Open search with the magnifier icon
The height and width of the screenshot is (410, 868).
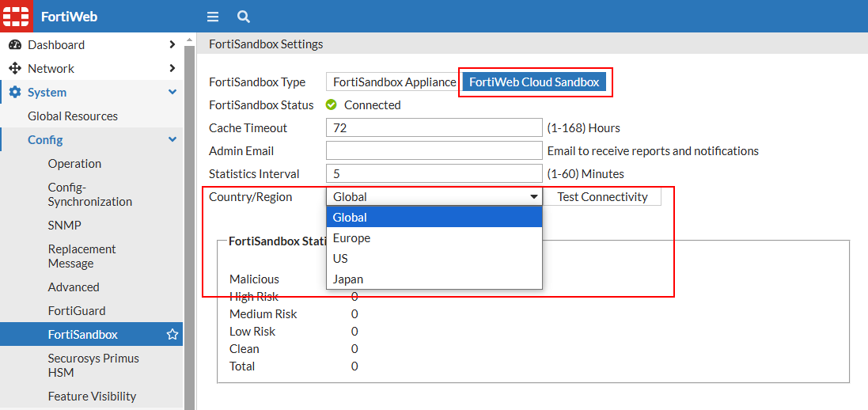(x=244, y=17)
